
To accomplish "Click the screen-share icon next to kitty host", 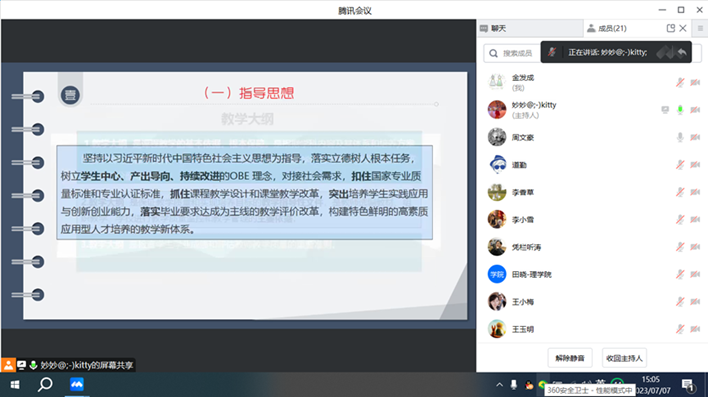I will coord(665,110).
